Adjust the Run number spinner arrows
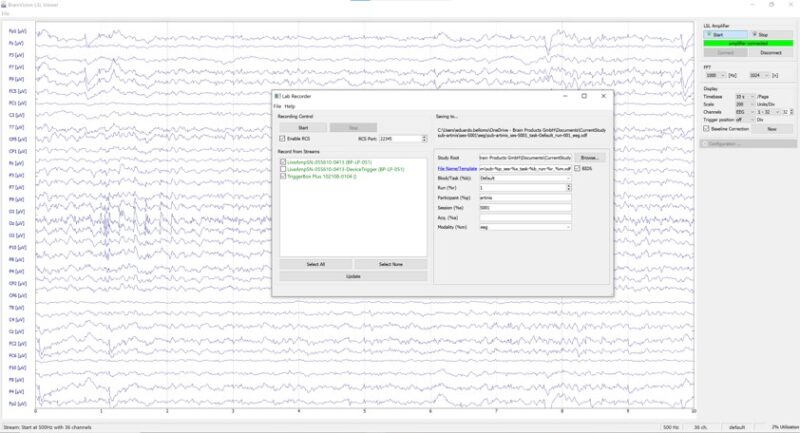Viewport: 800px width, 433px height. tap(569, 188)
